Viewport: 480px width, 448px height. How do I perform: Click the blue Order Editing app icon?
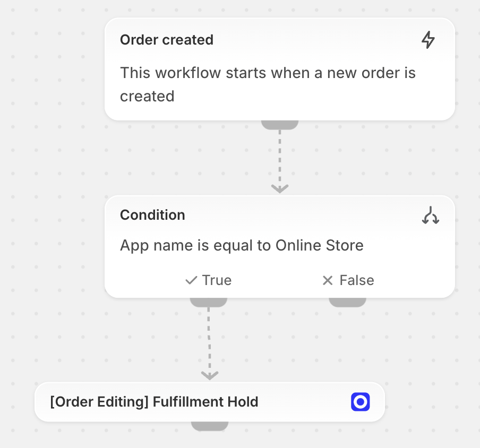360,402
